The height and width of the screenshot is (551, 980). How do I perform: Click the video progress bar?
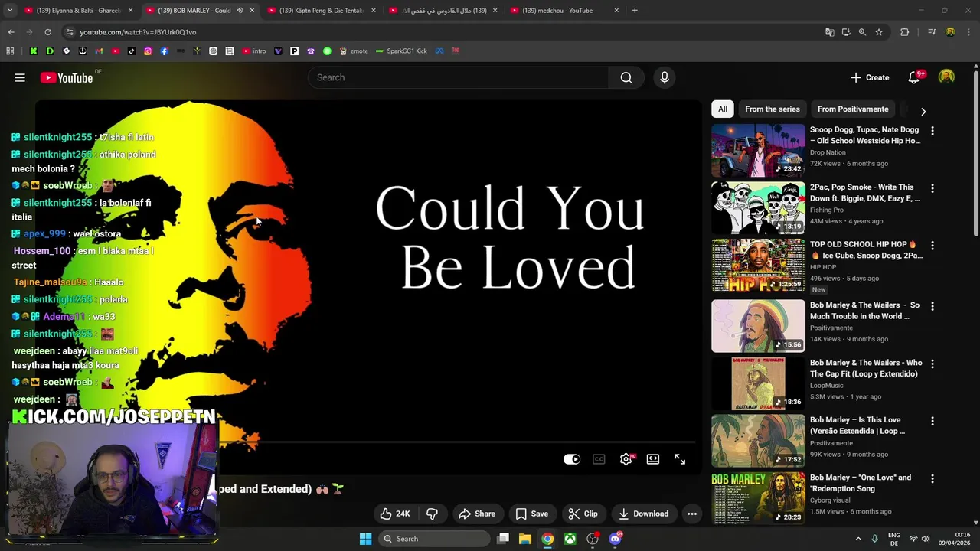tap(368, 442)
